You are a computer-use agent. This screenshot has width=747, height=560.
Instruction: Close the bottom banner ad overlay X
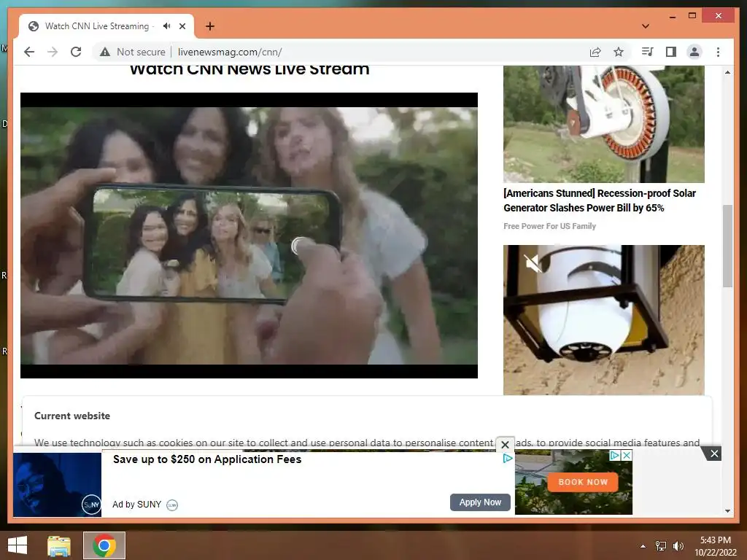click(x=506, y=445)
